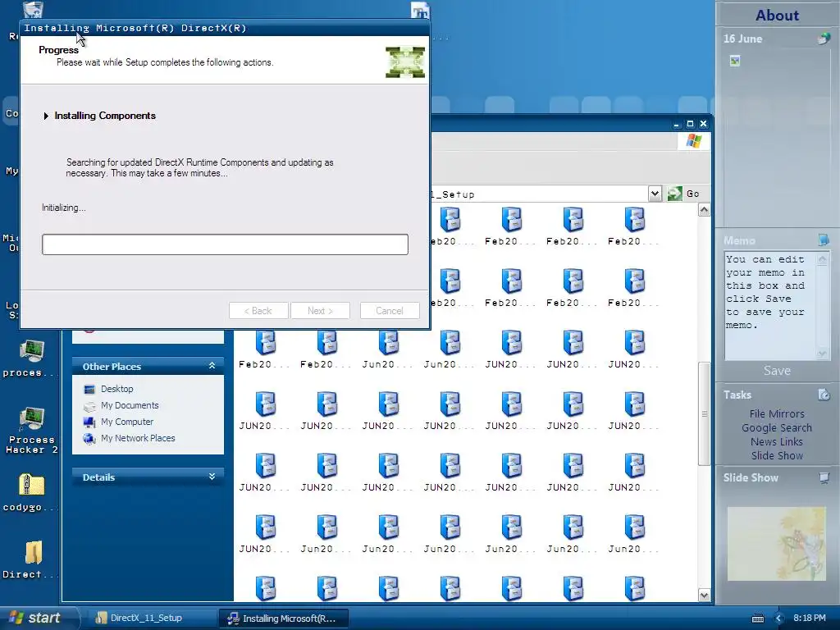Click the My Documents folder icon

[89, 406]
